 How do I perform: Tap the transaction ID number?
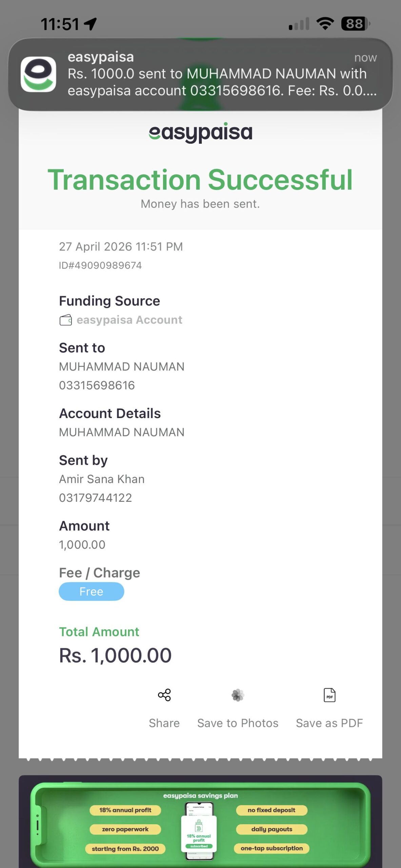[100, 265]
